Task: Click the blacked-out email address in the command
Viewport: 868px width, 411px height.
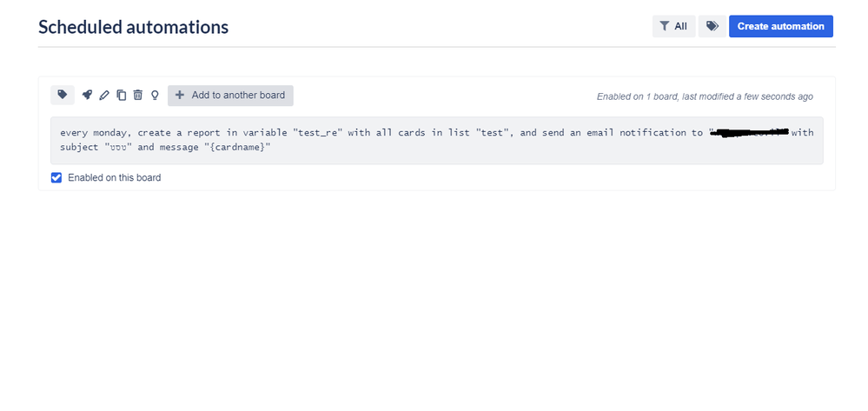Action: click(750, 132)
